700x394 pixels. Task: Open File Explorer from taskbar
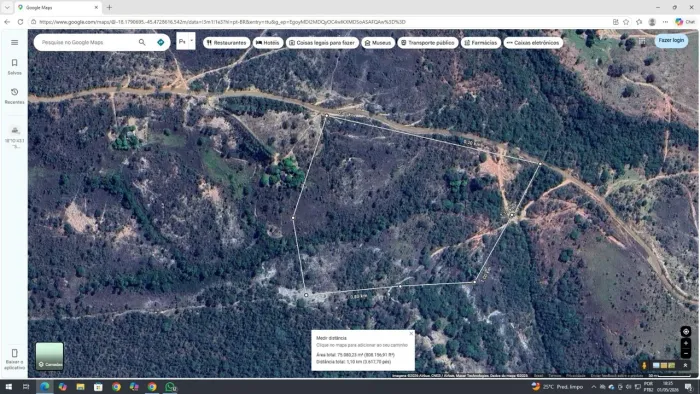point(80,387)
